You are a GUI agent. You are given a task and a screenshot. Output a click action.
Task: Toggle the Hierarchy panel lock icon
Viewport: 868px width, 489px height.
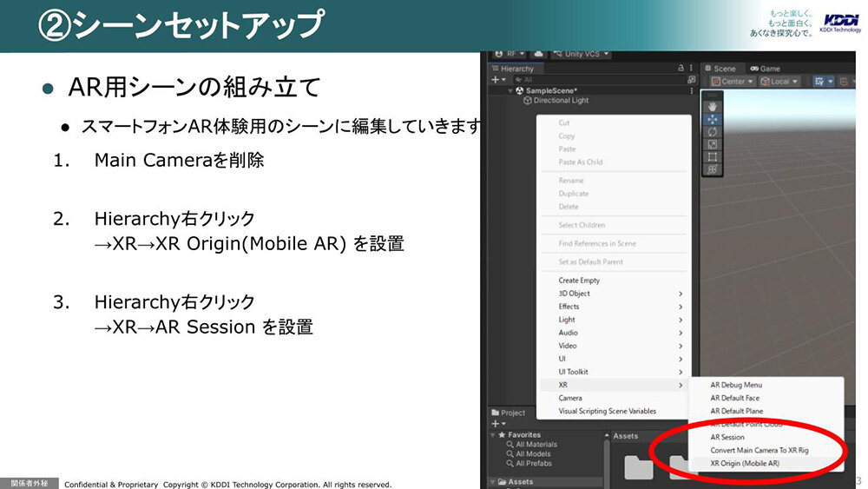pyautogui.click(x=680, y=68)
